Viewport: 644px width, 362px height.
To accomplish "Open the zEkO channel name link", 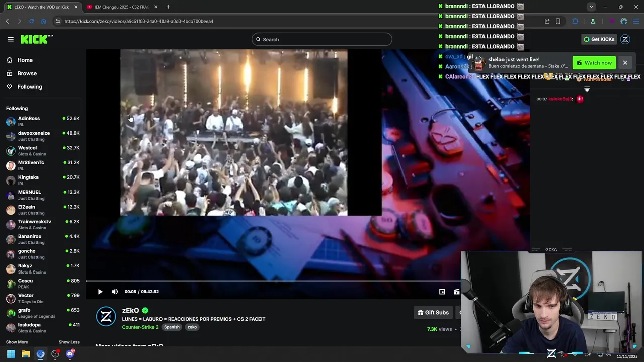I will point(130,311).
